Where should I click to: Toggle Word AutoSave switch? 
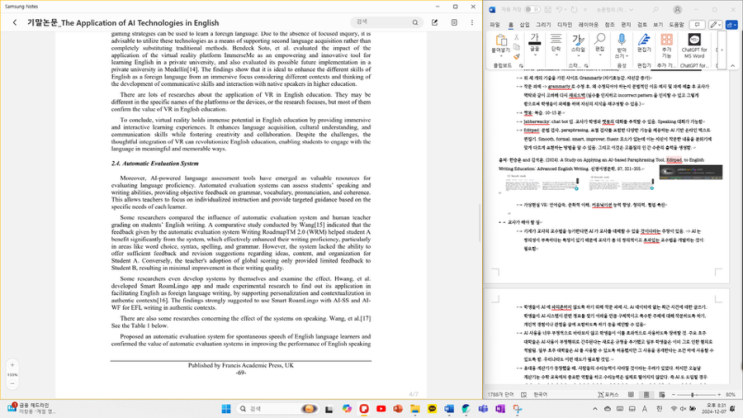tap(532, 9)
